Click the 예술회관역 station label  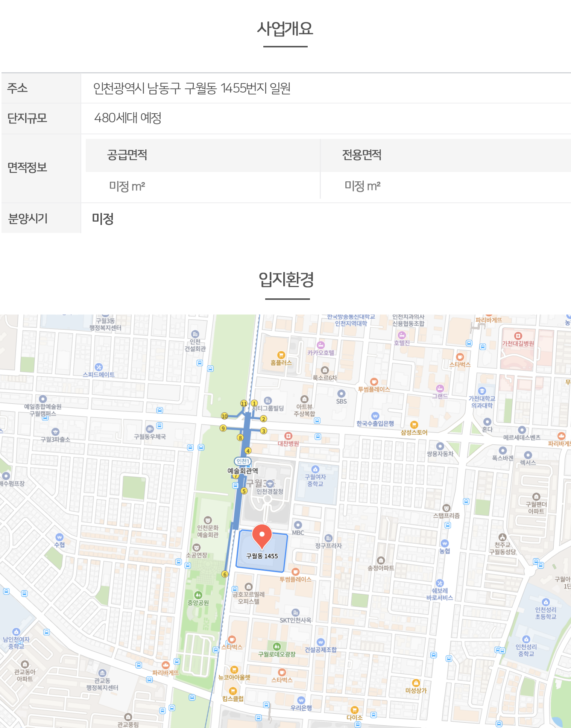pos(243,471)
